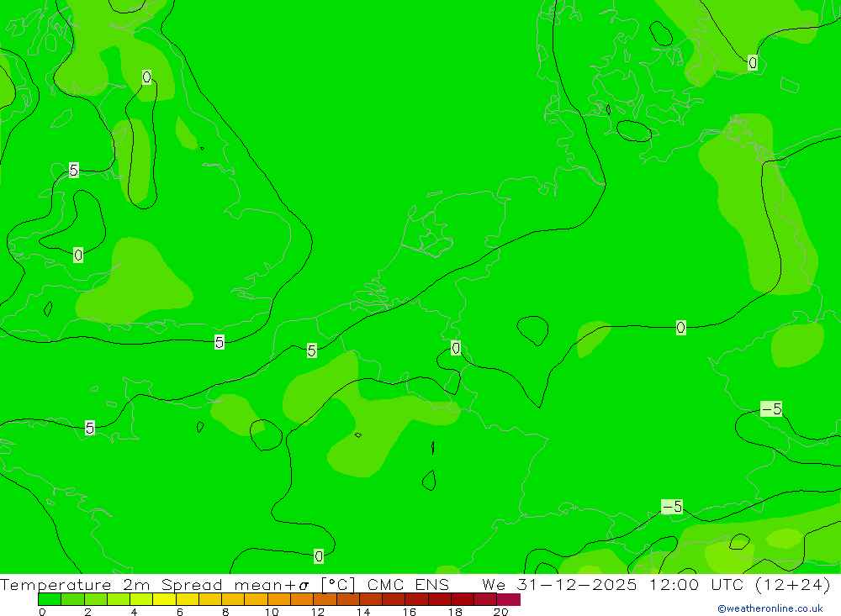Click the '(12+24)' forecast offset text
The width and height of the screenshot is (841, 616).
tap(793, 584)
